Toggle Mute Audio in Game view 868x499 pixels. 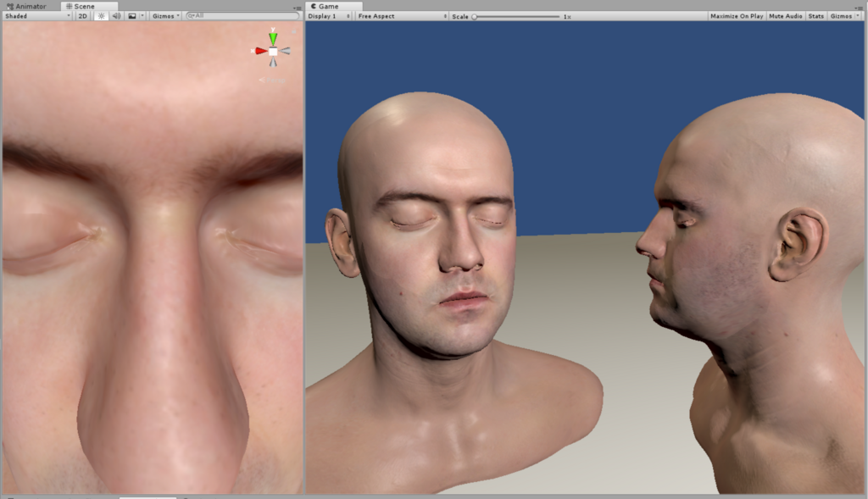(x=785, y=16)
